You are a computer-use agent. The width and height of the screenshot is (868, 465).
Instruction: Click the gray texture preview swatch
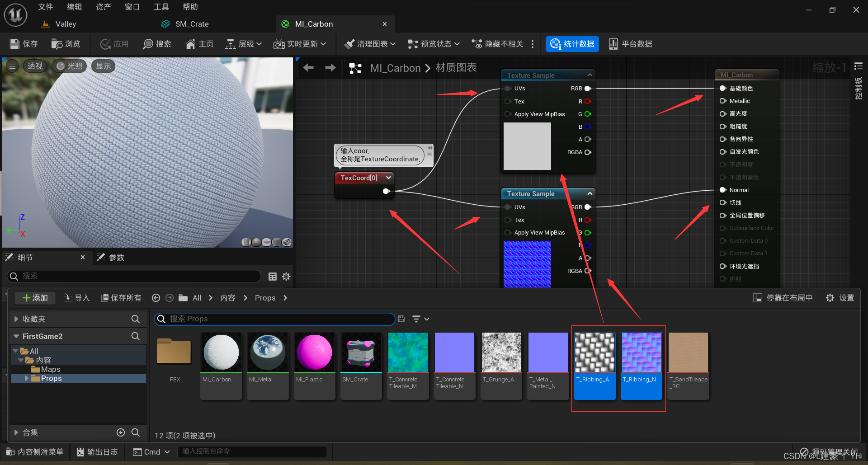527,146
